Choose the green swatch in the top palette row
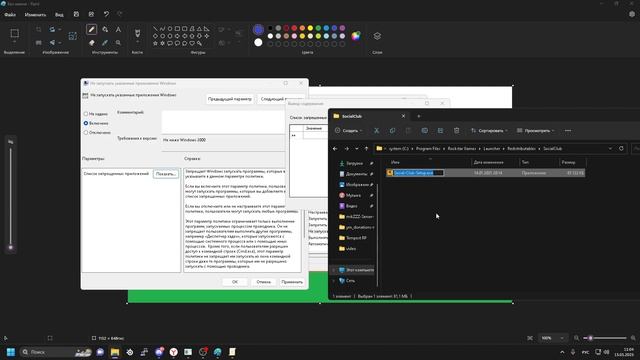 pos(318,28)
